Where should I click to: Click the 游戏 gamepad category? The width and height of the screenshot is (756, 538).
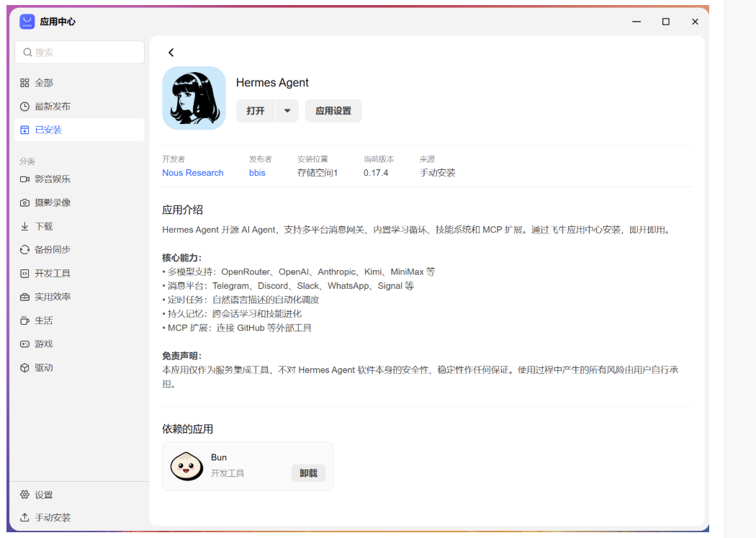[x=79, y=344]
